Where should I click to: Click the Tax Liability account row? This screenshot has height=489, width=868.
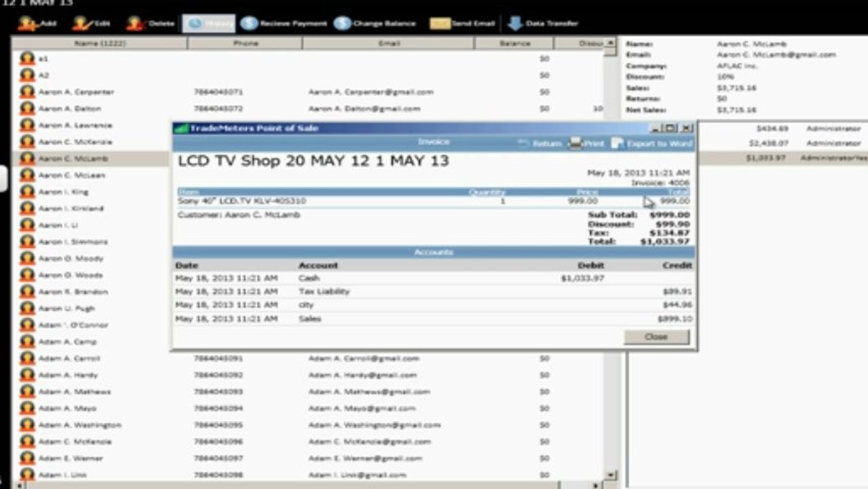coord(434,291)
